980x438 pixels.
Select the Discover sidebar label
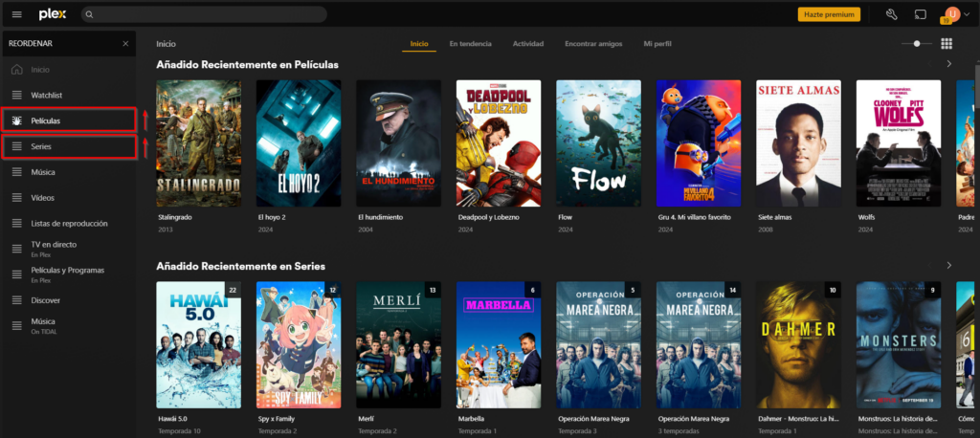[46, 300]
